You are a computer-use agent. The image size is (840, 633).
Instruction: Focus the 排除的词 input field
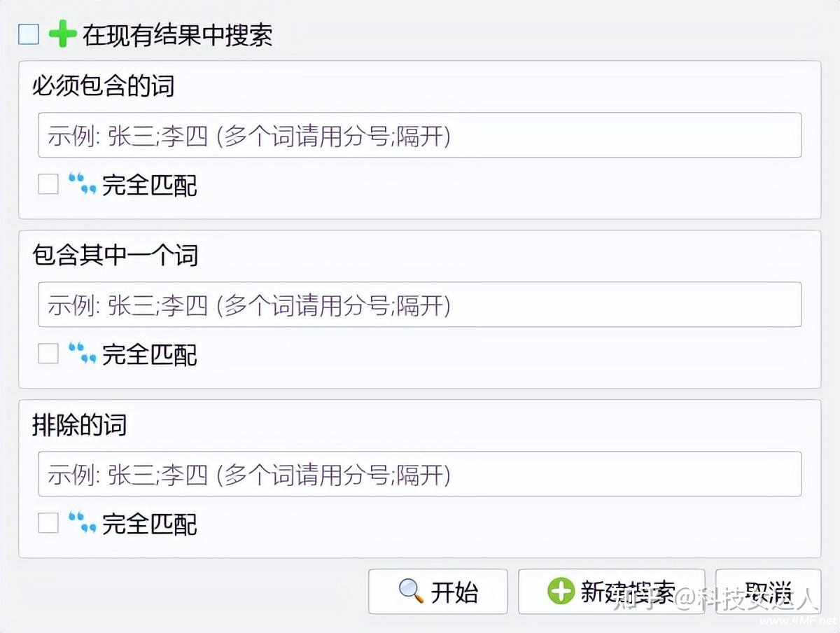click(x=419, y=474)
